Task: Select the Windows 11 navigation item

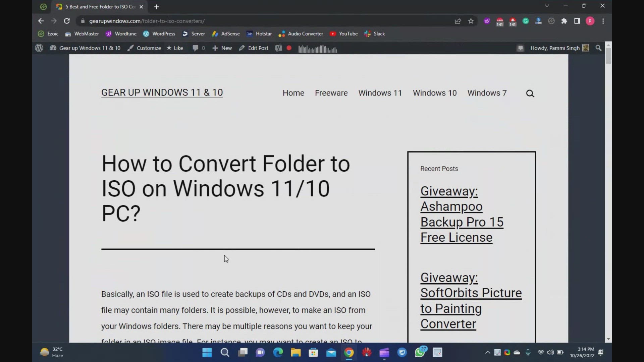Action: coord(380,93)
